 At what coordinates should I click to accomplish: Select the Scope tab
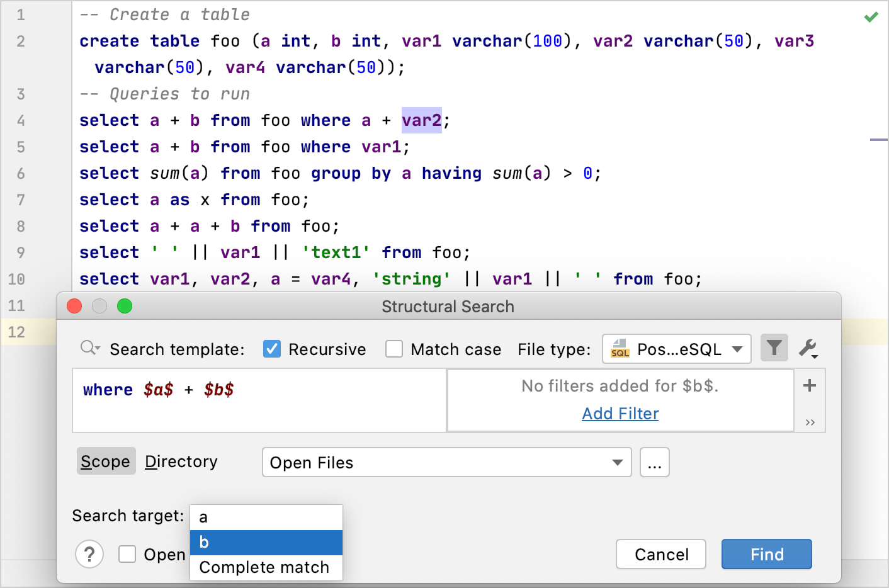106,461
